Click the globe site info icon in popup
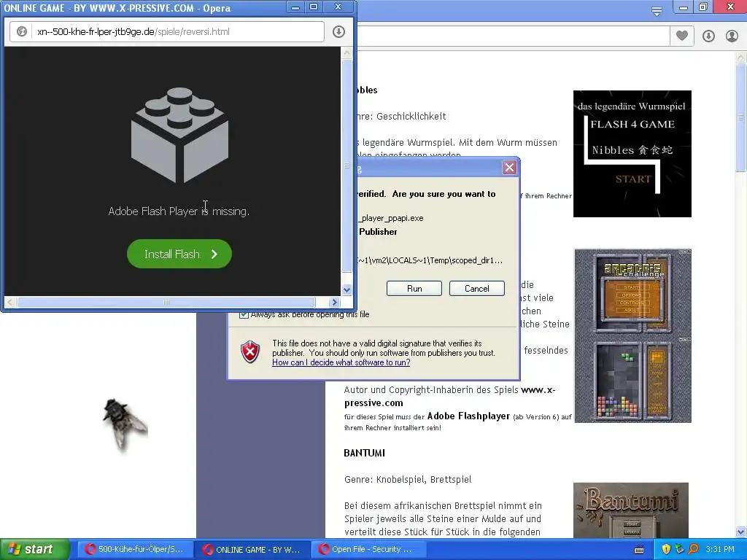The width and height of the screenshot is (747, 560). click(21, 32)
